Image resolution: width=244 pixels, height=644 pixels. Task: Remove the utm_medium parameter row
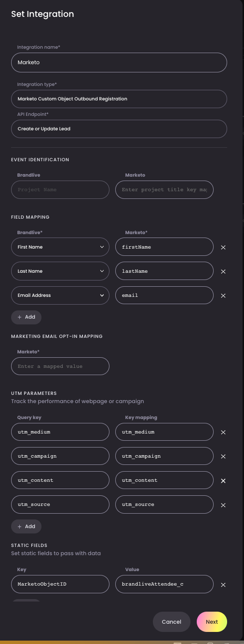coord(223,433)
